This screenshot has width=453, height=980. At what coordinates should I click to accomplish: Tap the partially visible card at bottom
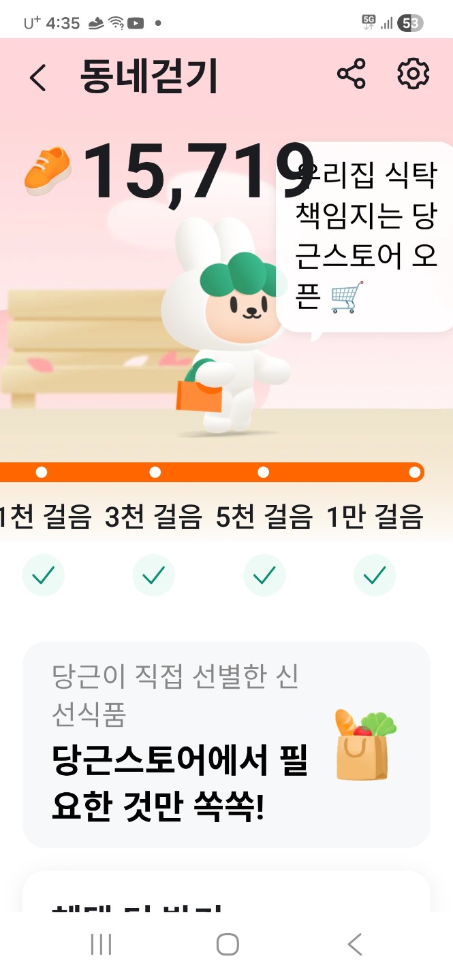click(226, 892)
